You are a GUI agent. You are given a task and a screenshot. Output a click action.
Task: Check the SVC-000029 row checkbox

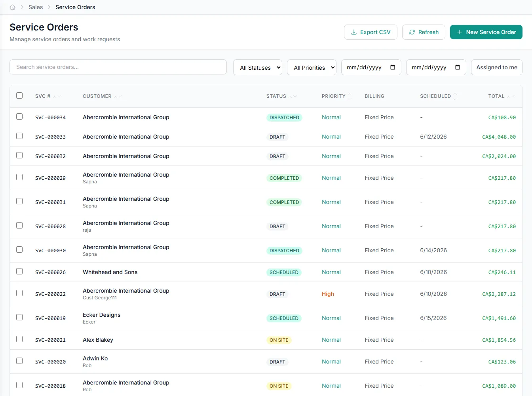click(19, 177)
